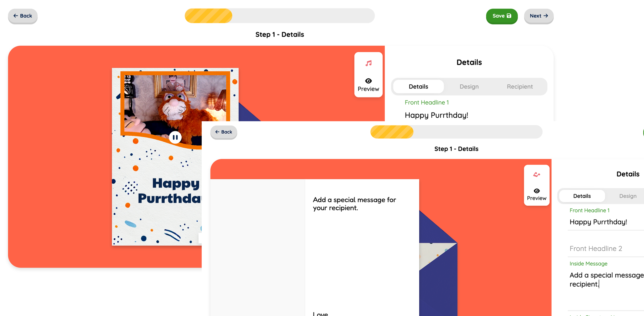
Task: Edit the Front Headline 1 field in top panel
Action: [469, 115]
